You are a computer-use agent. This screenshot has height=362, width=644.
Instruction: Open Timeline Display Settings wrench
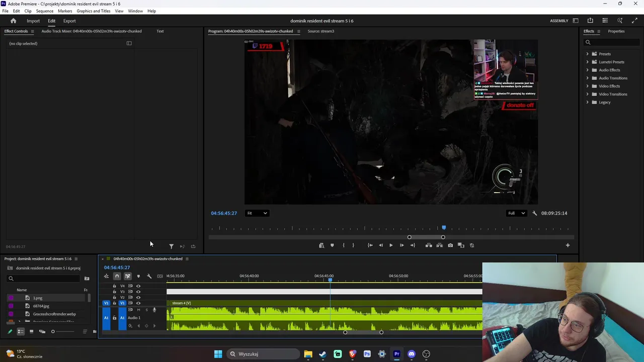[149, 276]
